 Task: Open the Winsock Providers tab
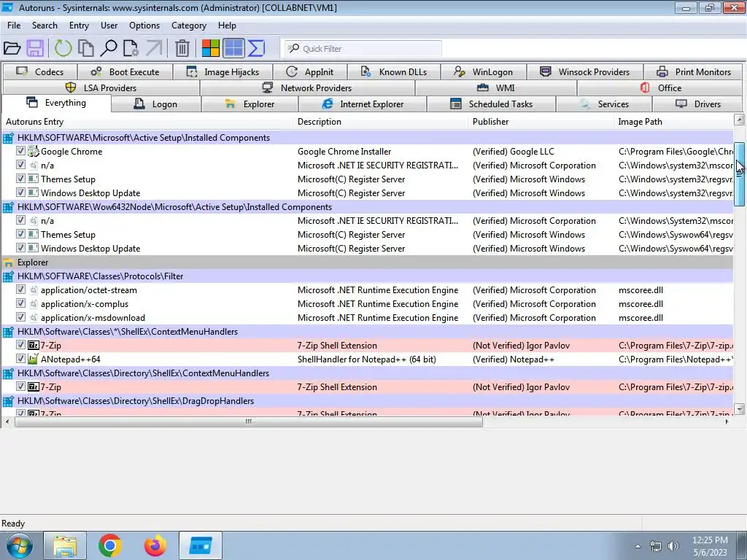point(585,72)
